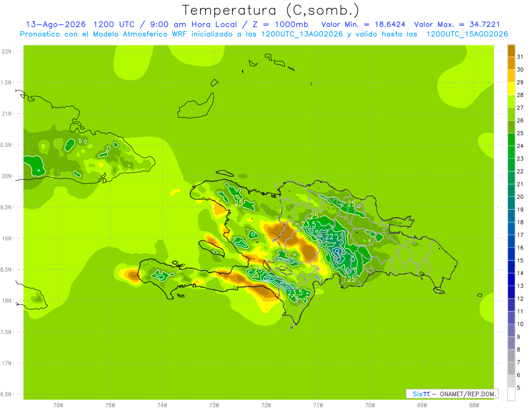Image resolution: width=532 pixels, height=411 pixels.
Task: Click the legend value 26
Action: pyautogui.click(x=520, y=120)
